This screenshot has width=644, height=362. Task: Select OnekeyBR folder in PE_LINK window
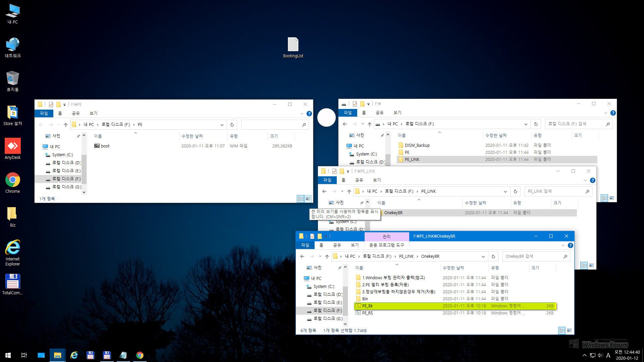(x=477, y=213)
